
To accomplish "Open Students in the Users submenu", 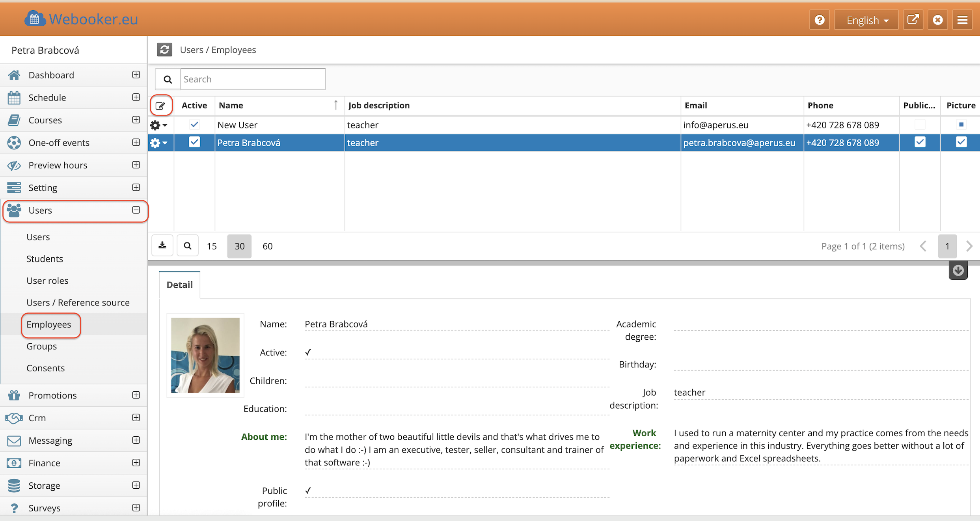I will (x=45, y=259).
